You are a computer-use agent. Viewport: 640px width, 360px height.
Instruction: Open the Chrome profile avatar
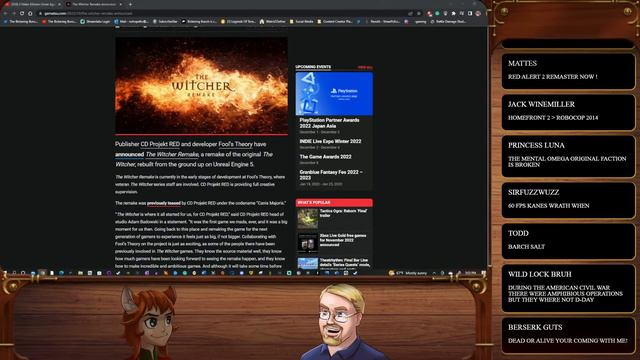tap(478, 13)
